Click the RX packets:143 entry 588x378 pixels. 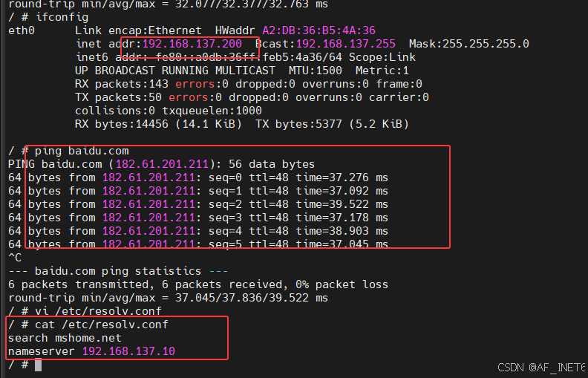(122, 84)
